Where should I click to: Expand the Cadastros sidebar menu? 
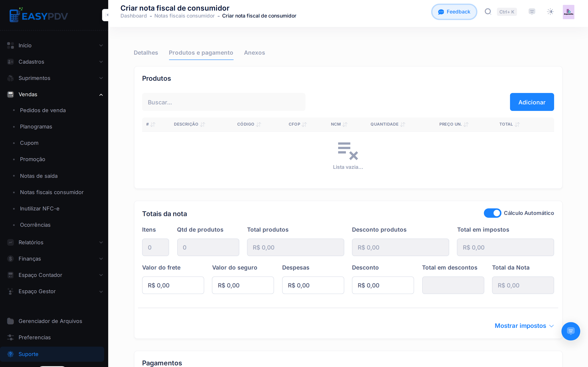pos(54,62)
